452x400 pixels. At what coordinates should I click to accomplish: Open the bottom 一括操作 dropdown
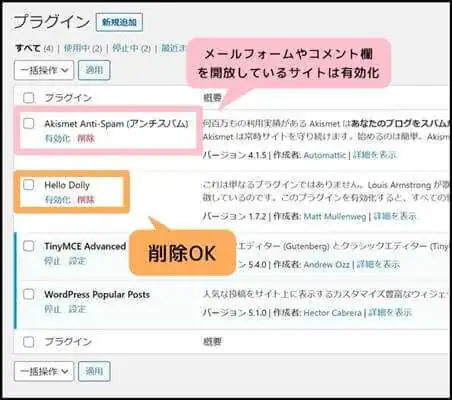44,371
